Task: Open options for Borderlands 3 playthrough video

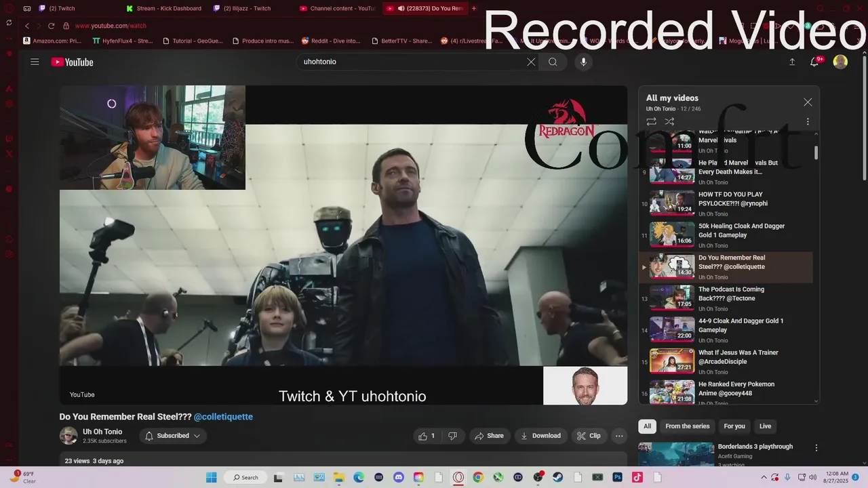Action: pyautogui.click(x=816, y=448)
